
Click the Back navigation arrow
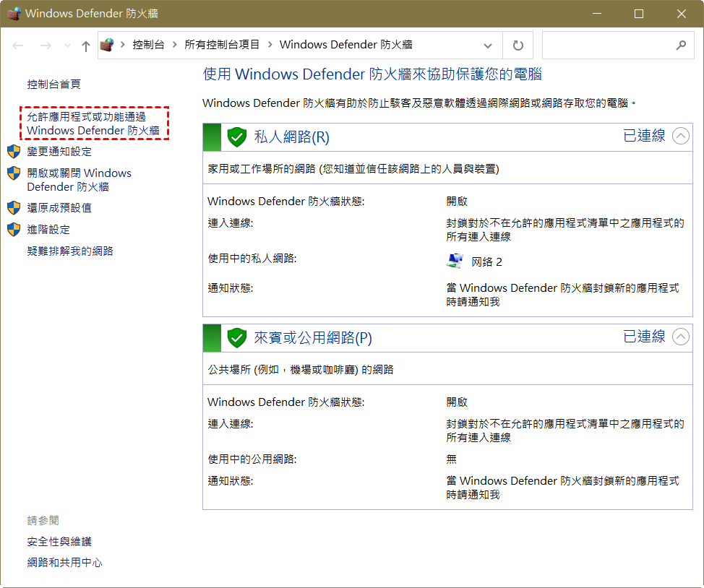point(19,46)
